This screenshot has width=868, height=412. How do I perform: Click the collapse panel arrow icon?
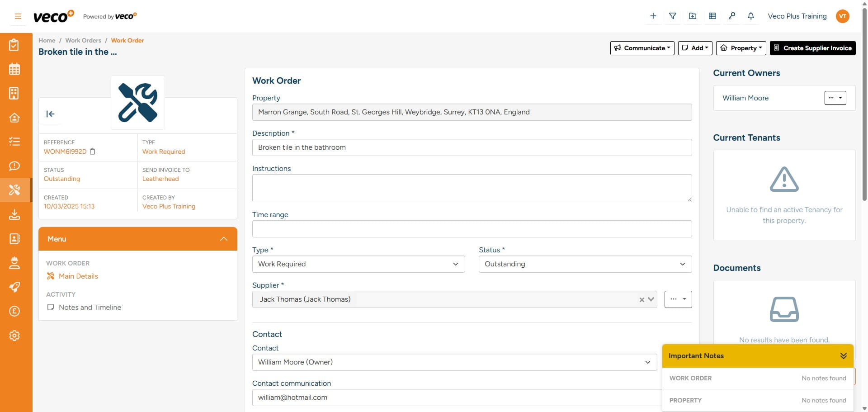coord(50,114)
